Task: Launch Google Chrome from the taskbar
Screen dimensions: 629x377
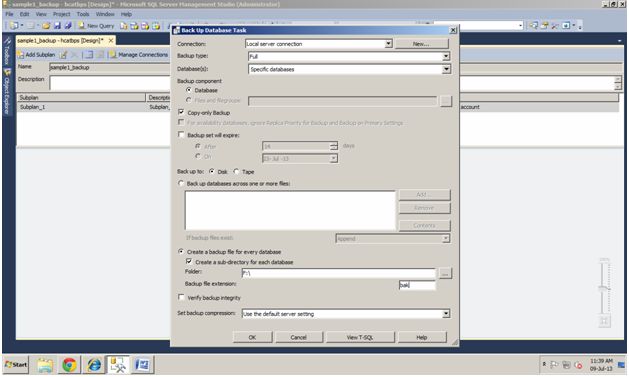Action: [69, 365]
